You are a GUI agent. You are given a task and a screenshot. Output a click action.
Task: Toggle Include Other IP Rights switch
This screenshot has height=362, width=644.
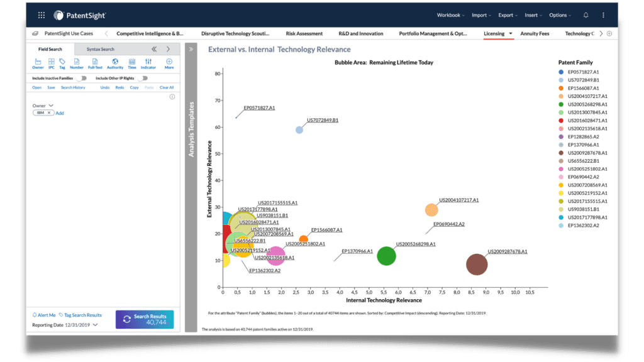tap(143, 78)
